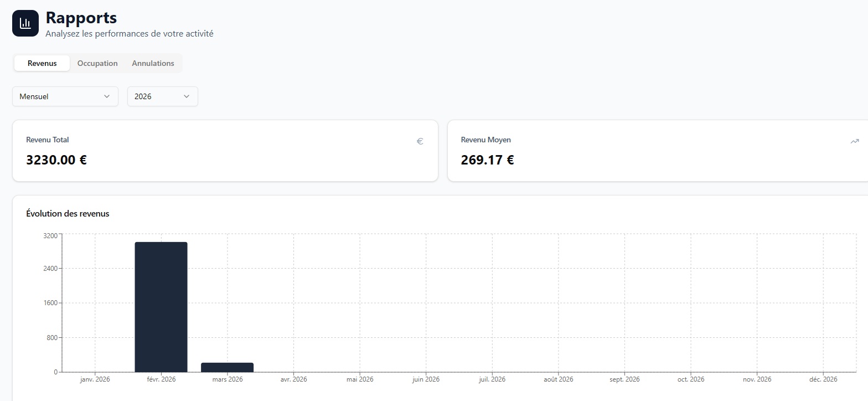
Task: Show the Annulations tab
Action: 153,63
